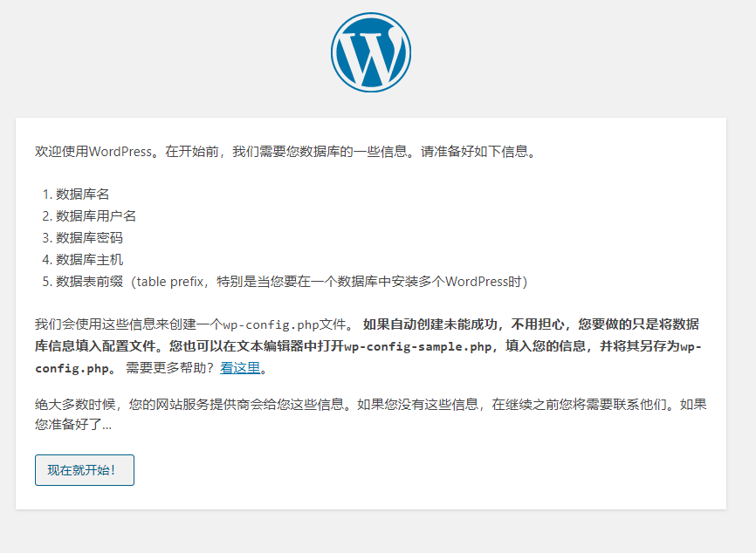
Task: Click the list item 数据库用户名
Action: [x=96, y=215]
